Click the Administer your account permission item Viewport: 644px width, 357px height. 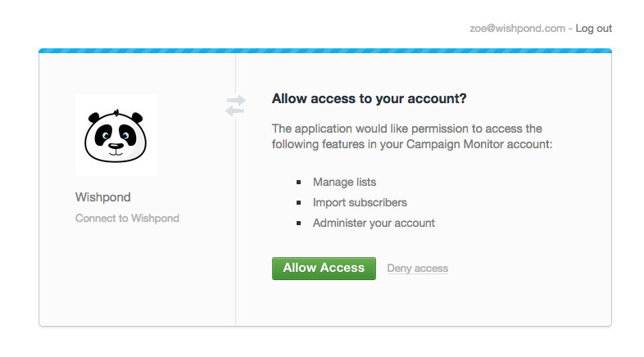(374, 224)
